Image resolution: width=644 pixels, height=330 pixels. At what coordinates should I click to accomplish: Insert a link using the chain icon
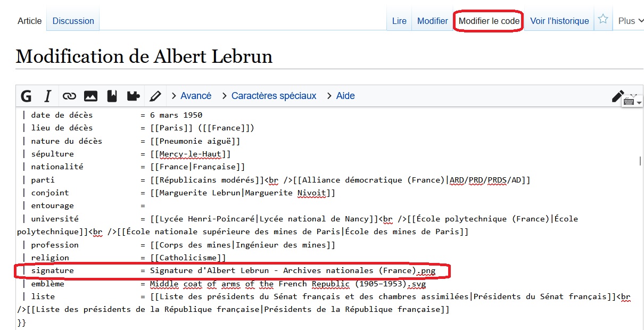(69, 96)
